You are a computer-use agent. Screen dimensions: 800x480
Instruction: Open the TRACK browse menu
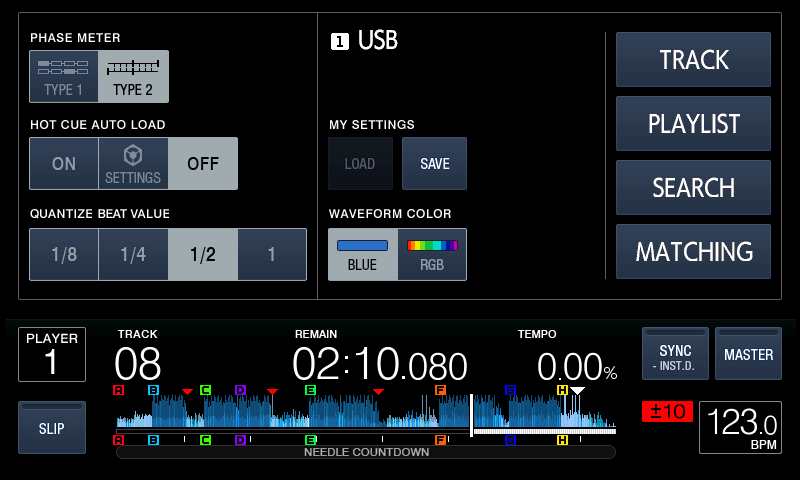tap(693, 60)
